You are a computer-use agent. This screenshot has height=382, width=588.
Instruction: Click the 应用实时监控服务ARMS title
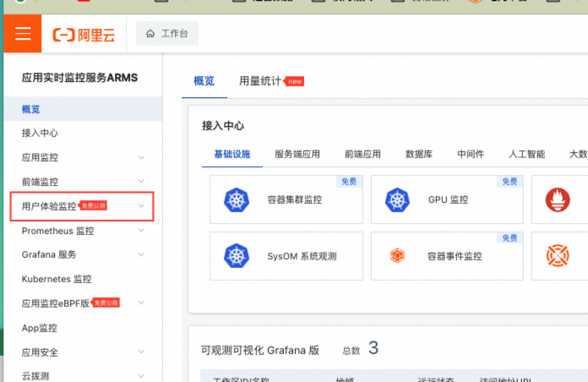tap(80, 78)
